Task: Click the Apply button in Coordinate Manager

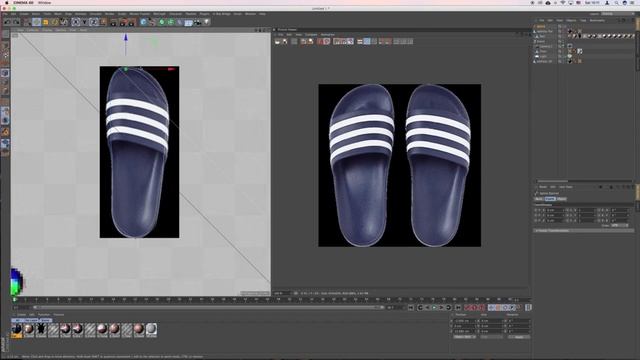Action: [x=519, y=337]
